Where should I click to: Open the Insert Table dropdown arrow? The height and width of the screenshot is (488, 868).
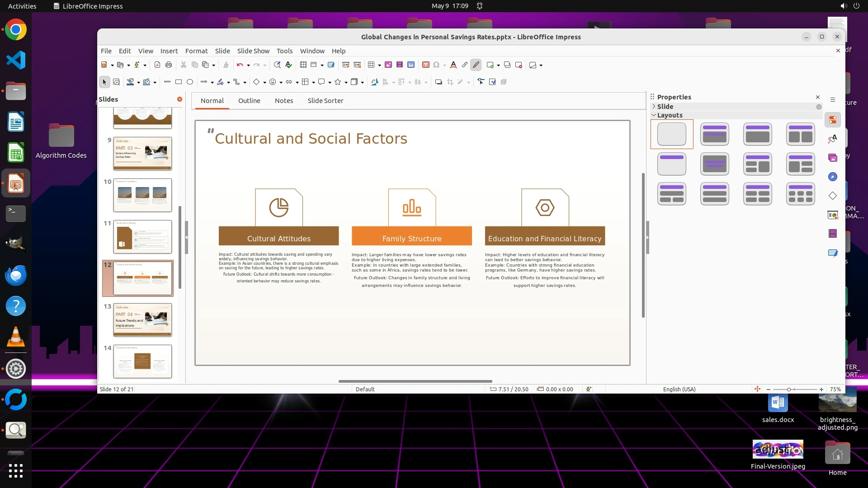pos(379,66)
